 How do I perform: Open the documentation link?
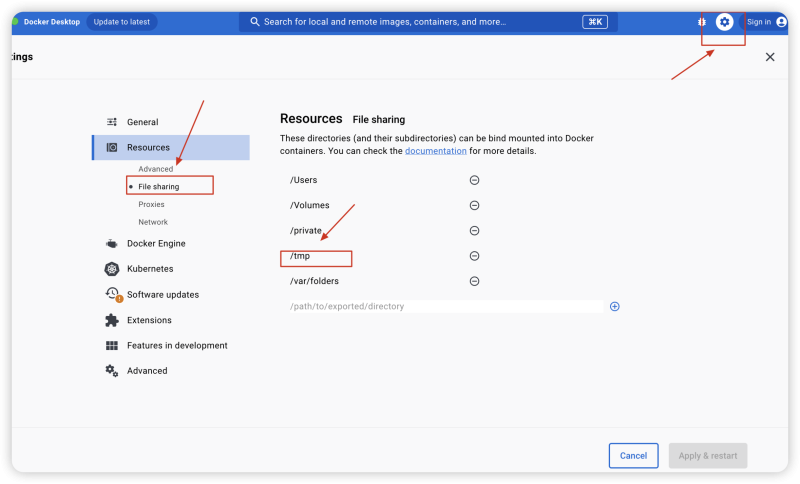tap(435, 151)
